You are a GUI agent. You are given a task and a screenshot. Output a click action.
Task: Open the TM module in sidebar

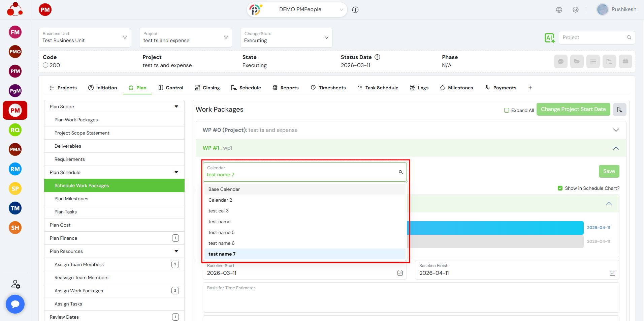[15, 208]
